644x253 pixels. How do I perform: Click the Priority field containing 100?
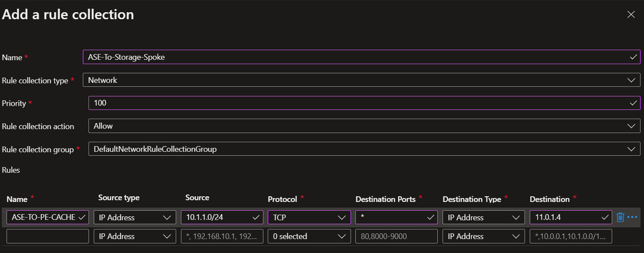[x=358, y=103]
